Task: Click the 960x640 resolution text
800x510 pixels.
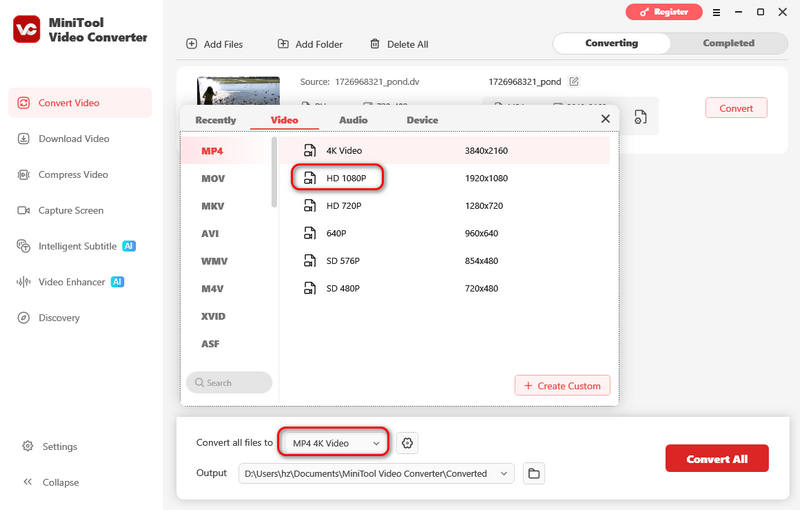Action: tap(481, 233)
